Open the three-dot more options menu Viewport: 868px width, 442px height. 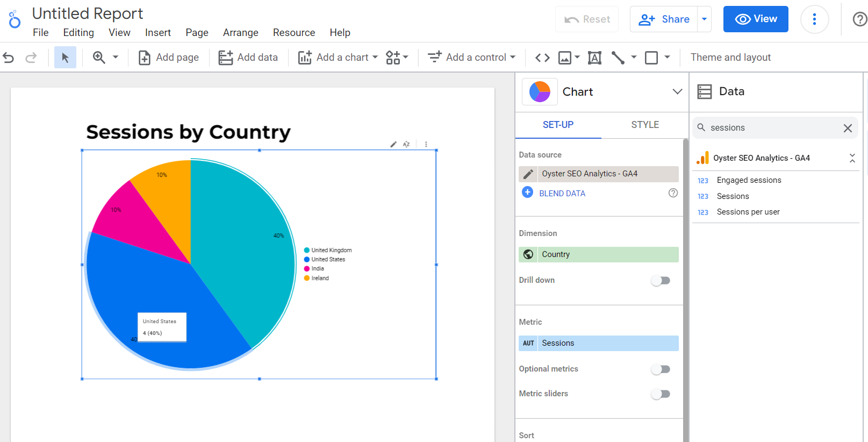pos(814,19)
